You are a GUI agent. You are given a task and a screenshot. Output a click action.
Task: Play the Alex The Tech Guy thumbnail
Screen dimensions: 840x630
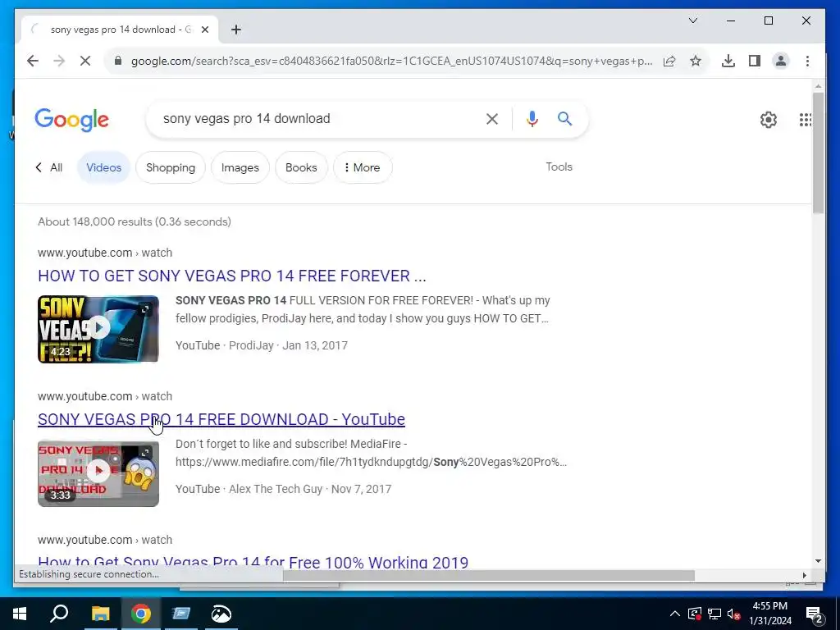pos(98,473)
